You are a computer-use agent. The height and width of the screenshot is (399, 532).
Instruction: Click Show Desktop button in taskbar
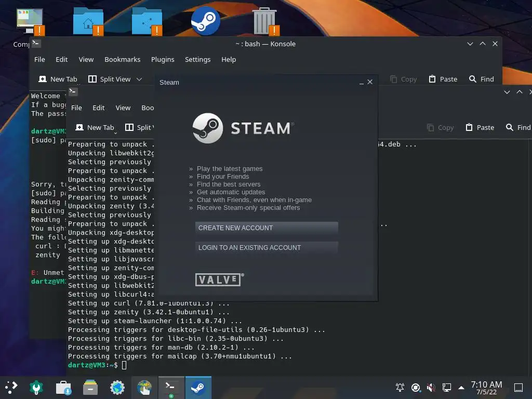pyautogui.click(x=518, y=387)
